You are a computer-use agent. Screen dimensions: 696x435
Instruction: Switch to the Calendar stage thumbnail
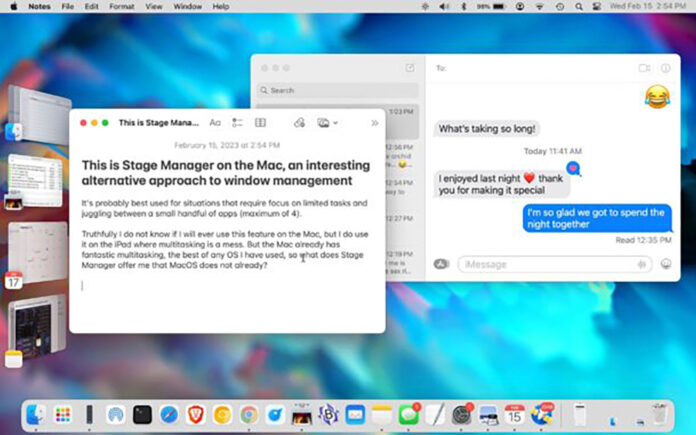(x=36, y=255)
